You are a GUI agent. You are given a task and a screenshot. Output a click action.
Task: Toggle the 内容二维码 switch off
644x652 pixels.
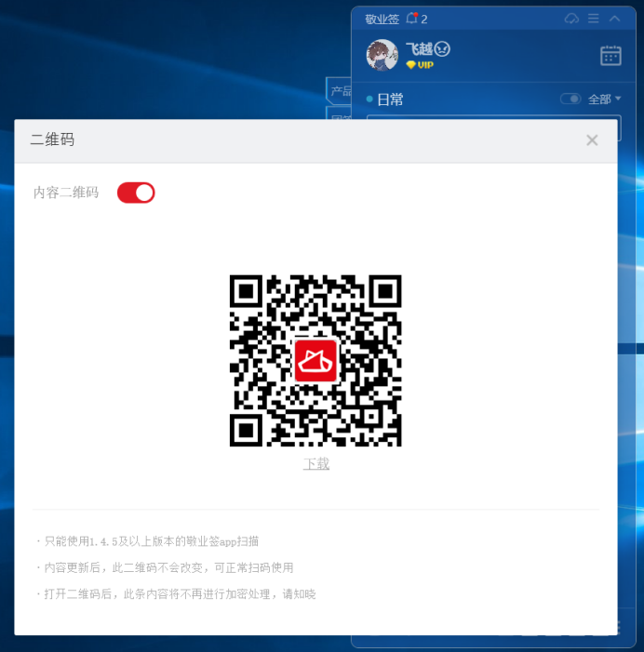pos(136,193)
